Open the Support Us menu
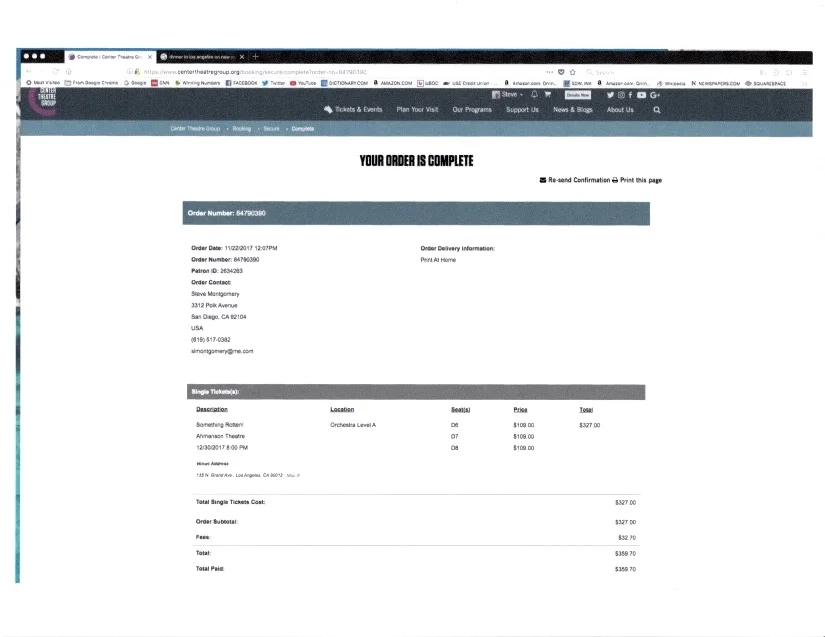Viewport: 825px width, 637px height. [x=522, y=109]
